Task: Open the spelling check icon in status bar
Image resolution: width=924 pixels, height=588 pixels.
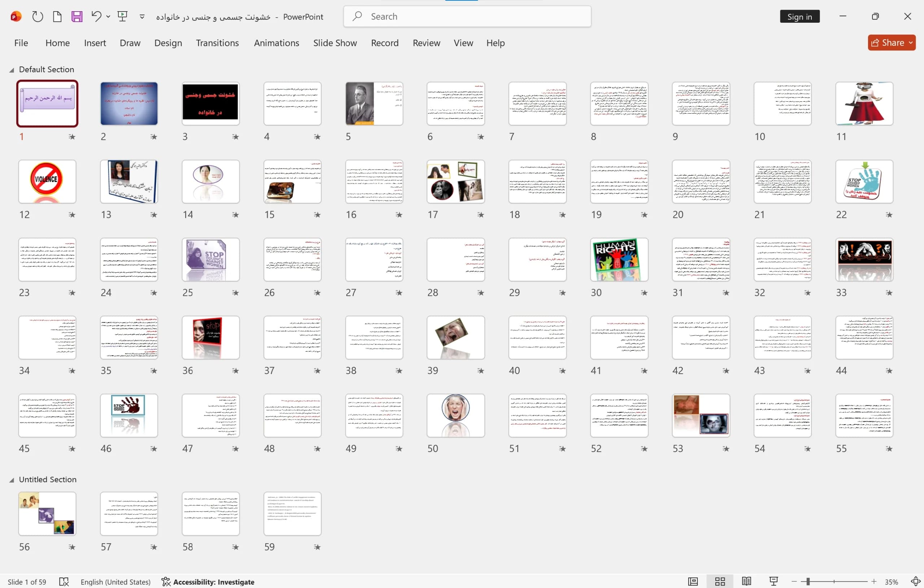Action: point(64,582)
